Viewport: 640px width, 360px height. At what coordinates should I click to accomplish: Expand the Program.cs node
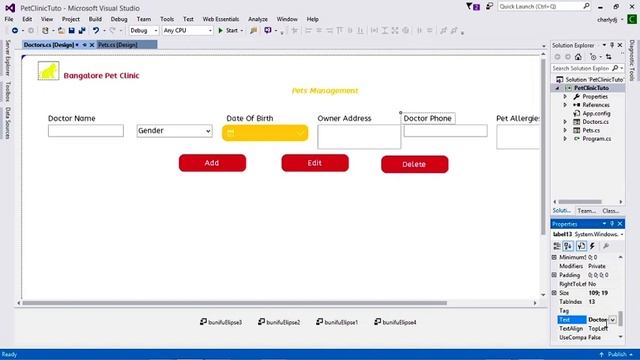565,139
